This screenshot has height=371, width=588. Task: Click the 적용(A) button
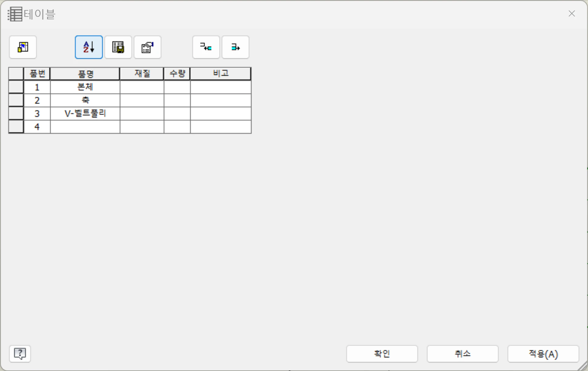coord(543,354)
